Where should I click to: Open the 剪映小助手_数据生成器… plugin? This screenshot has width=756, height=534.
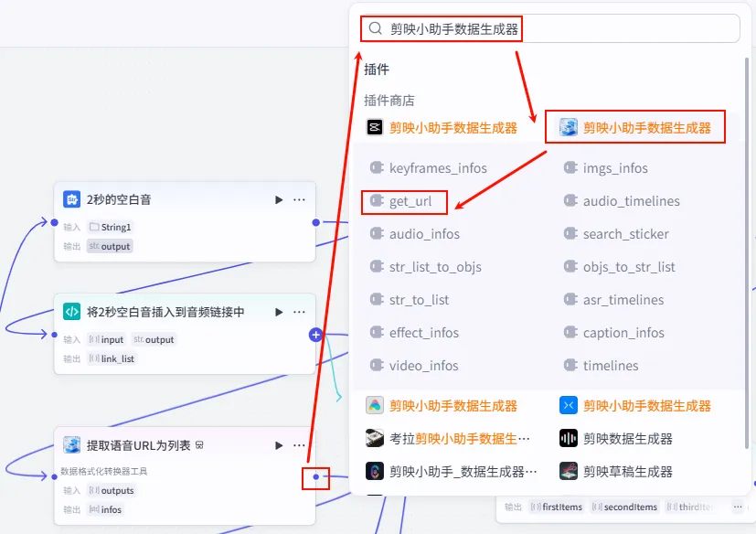pyautogui.click(x=452, y=471)
